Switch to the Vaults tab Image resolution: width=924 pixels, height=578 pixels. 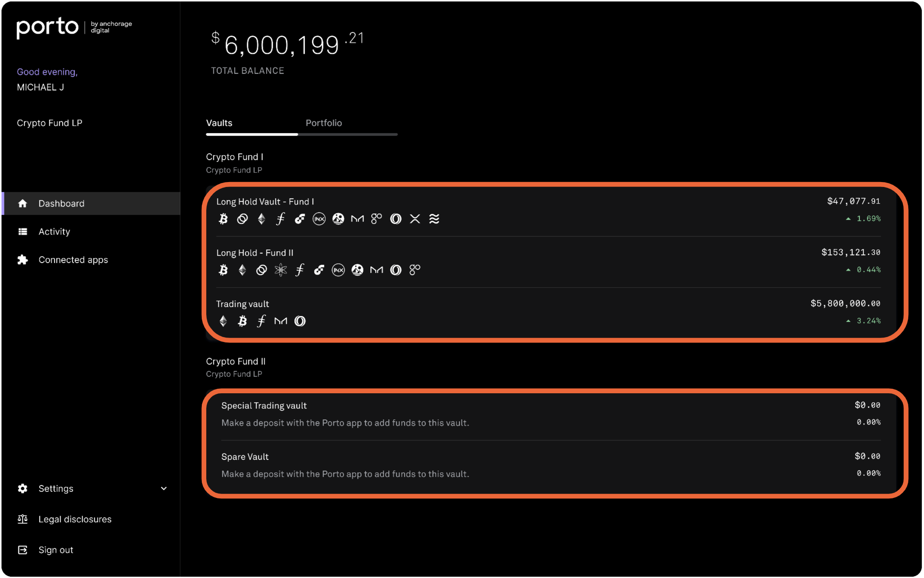pos(219,123)
